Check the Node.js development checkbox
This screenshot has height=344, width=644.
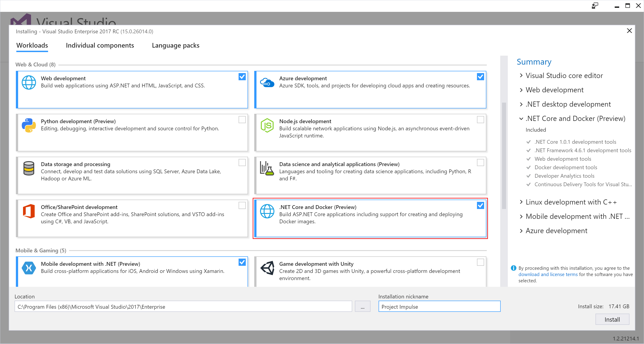(480, 120)
